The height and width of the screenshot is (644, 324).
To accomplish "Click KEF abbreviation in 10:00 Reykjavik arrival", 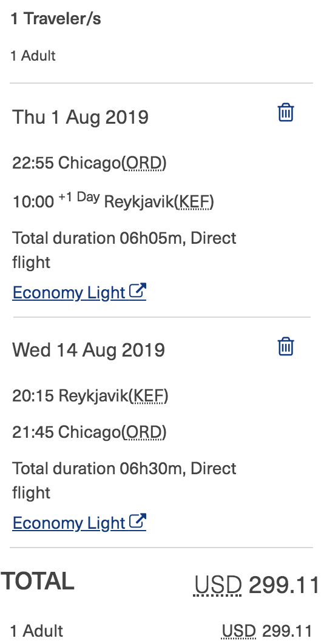I will tap(193, 202).
